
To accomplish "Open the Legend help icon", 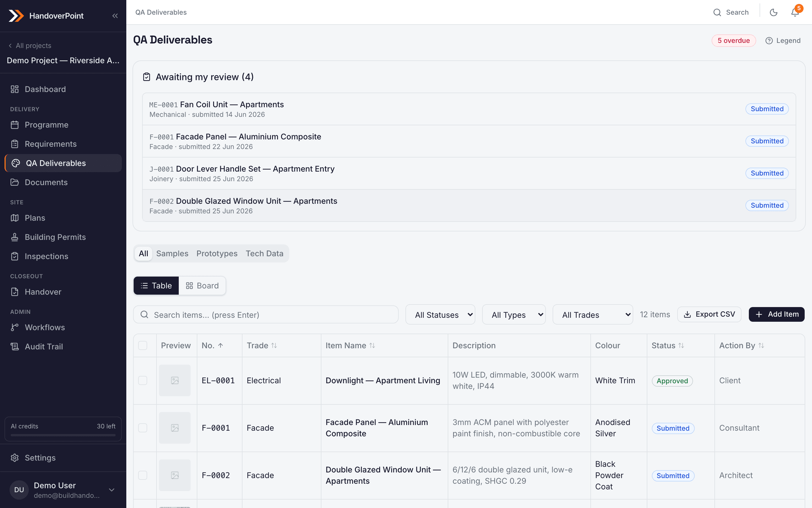I will coord(769,41).
